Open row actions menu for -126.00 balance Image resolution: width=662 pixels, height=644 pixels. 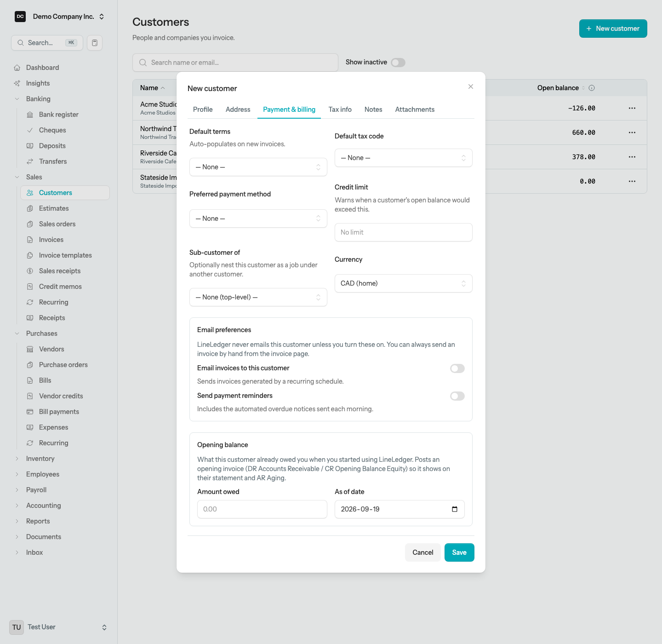click(x=632, y=108)
